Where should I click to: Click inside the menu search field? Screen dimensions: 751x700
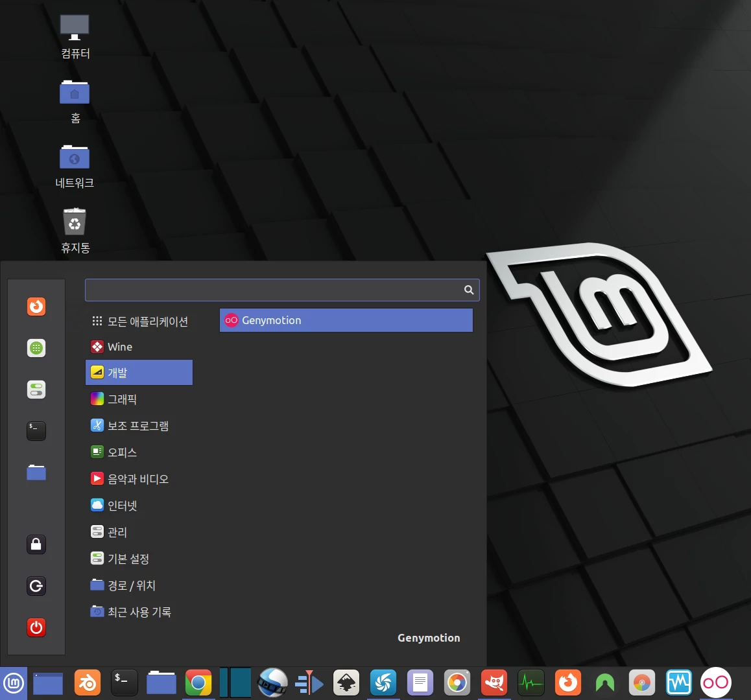click(282, 290)
